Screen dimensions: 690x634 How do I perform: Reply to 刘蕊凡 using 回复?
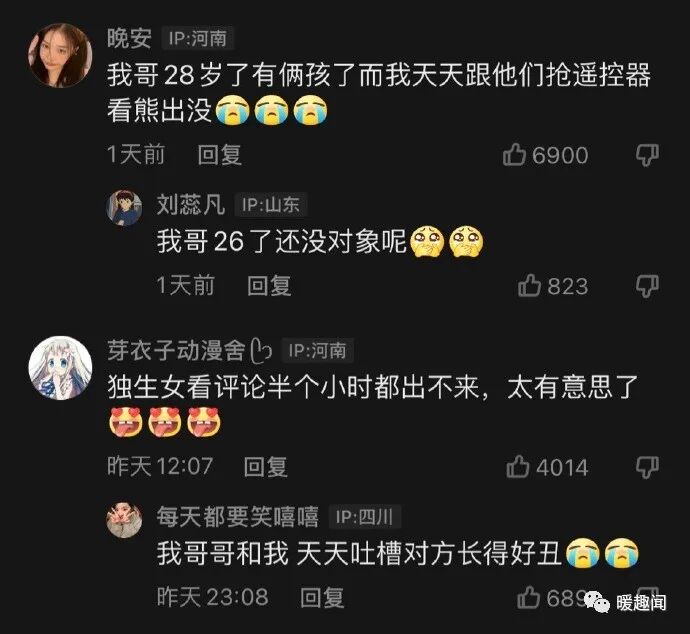(x=269, y=286)
